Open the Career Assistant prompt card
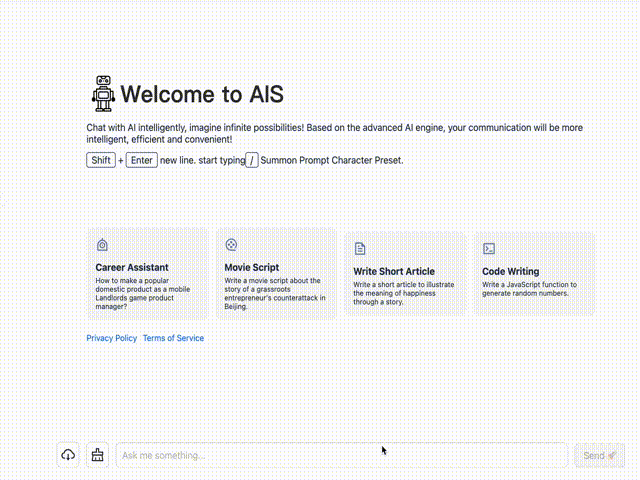This screenshot has width=640, height=480. 148,274
